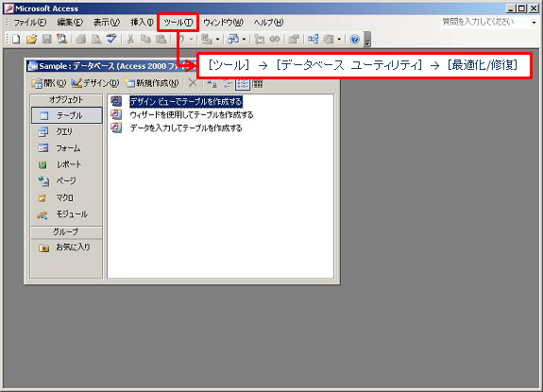The width and height of the screenshot is (543, 392).
Task: Click the New Object toolbar icon
Action: (329, 39)
